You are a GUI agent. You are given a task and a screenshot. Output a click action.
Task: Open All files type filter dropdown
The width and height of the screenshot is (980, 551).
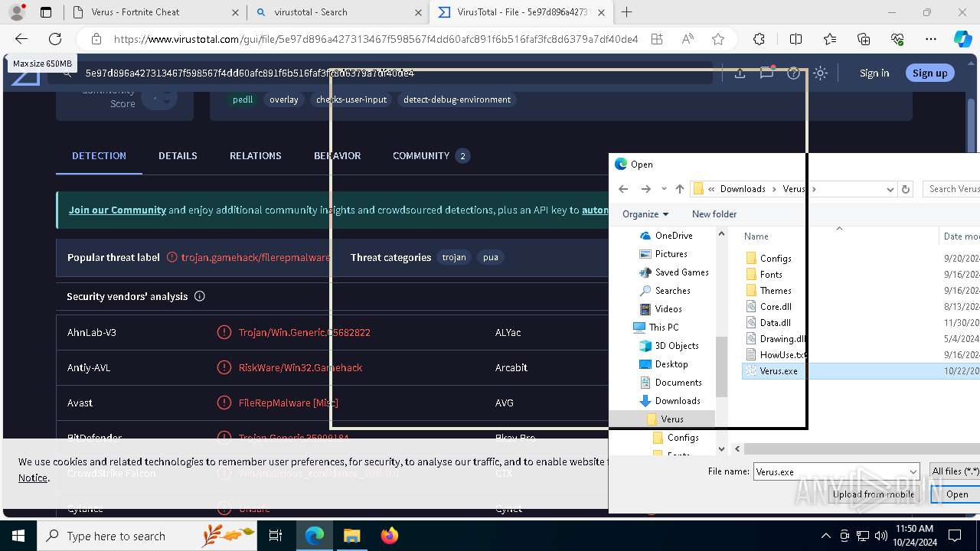954,471
